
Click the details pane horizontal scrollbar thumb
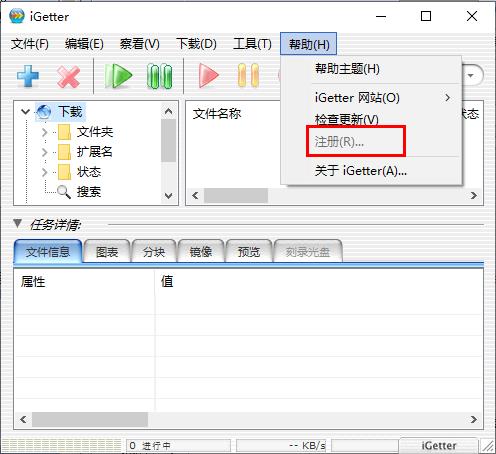tap(90, 419)
